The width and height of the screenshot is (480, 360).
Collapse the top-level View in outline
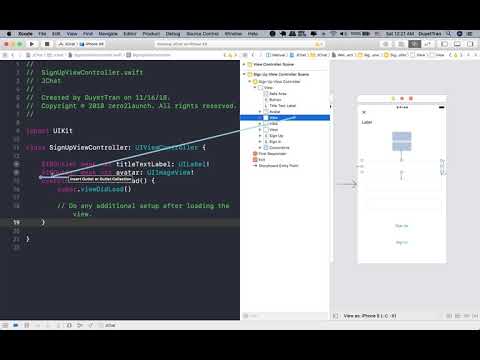(255, 88)
